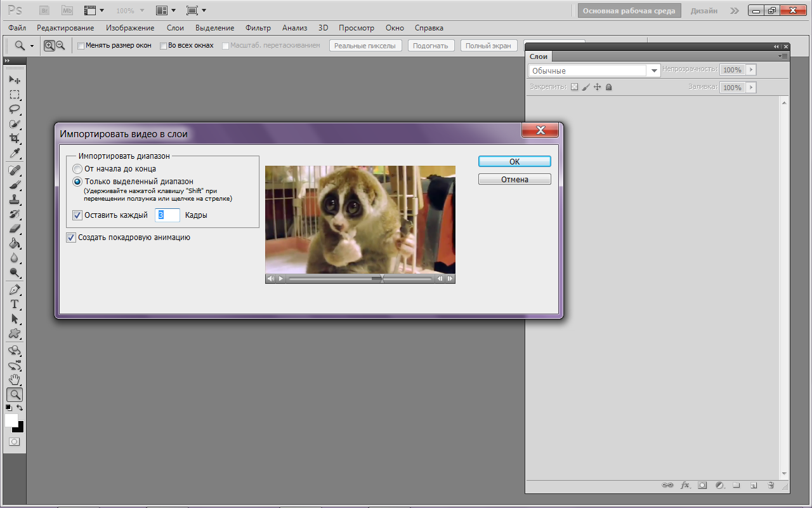Select the Blur tool
The image size is (812, 508).
click(15, 258)
